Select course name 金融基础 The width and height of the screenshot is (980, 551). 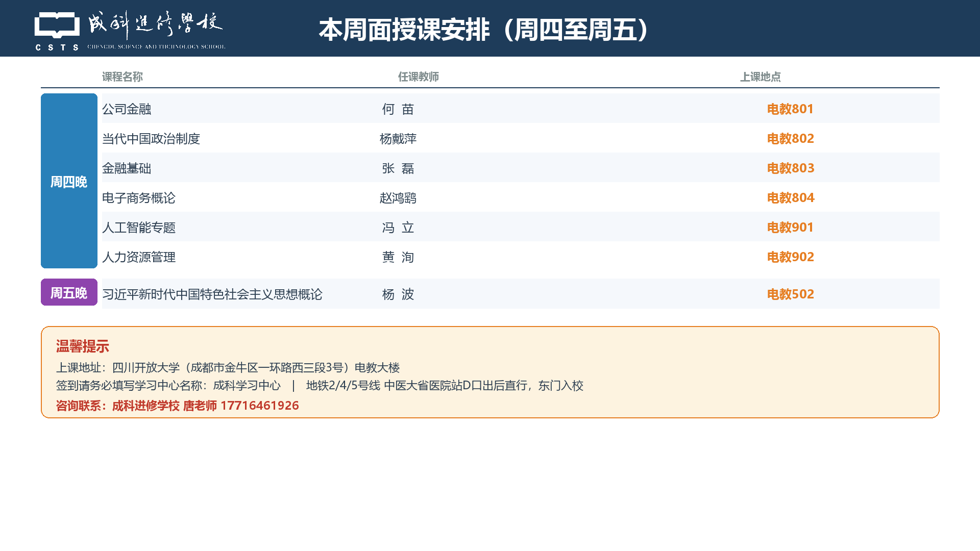127,168
